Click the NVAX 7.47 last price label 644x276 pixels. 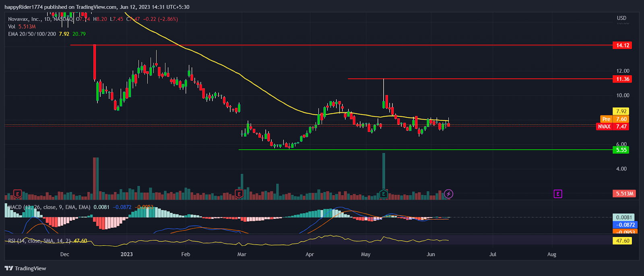(x=613, y=127)
